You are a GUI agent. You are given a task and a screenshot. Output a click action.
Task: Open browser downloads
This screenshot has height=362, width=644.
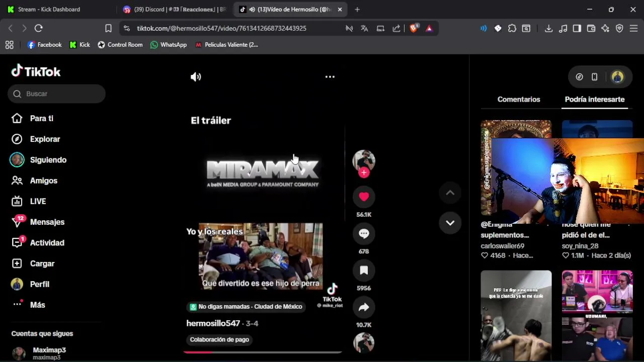pyautogui.click(x=548, y=29)
